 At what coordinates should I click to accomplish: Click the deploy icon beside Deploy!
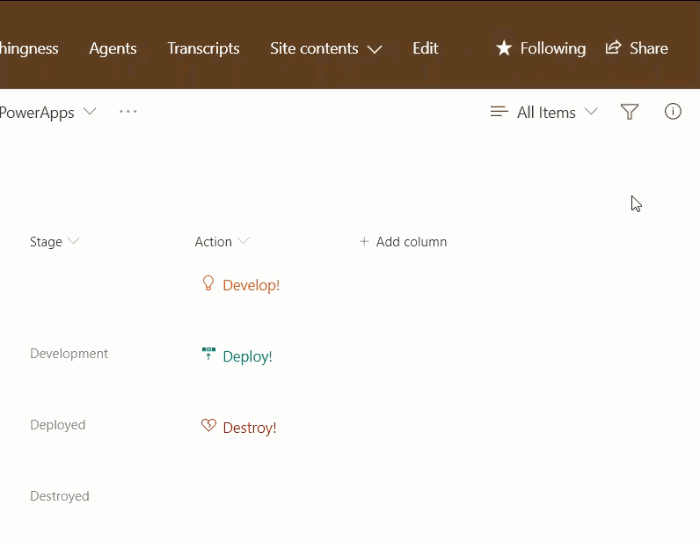[208, 355]
